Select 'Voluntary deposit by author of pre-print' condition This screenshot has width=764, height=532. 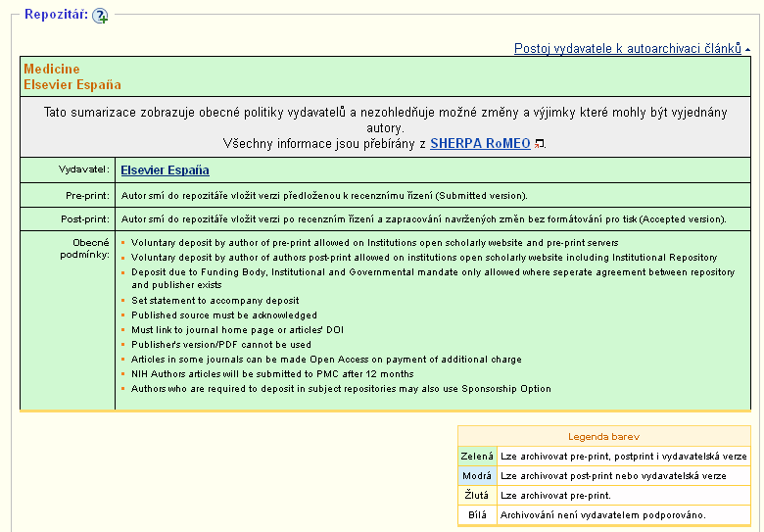375,243
